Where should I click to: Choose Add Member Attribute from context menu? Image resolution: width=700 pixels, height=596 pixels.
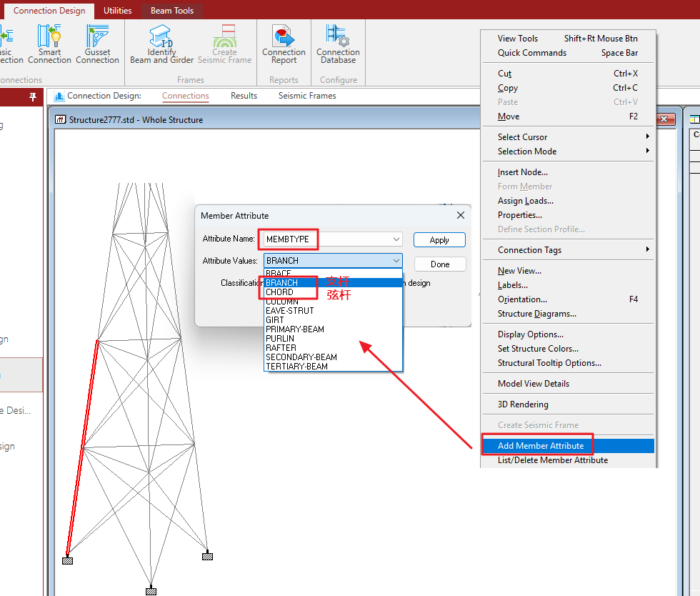click(x=541, y=446)
